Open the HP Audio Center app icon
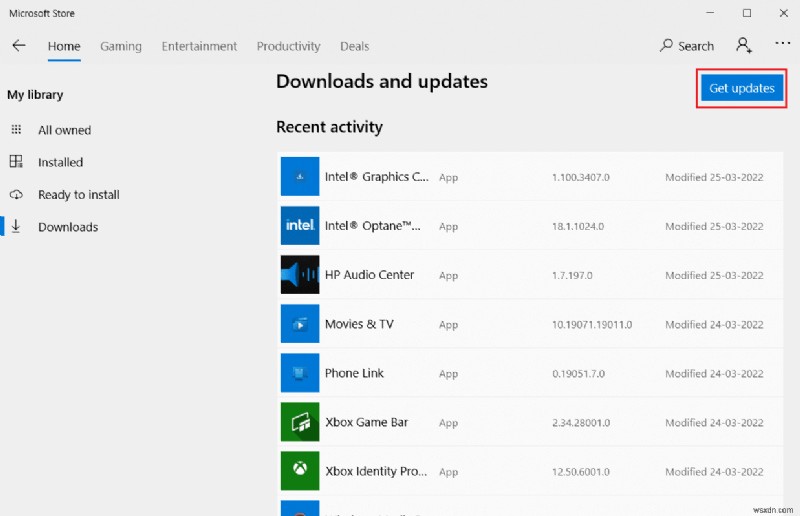Image resolution: width=800 pixels, height=516 pixels. pyautogui.click(x=300, y=275)
